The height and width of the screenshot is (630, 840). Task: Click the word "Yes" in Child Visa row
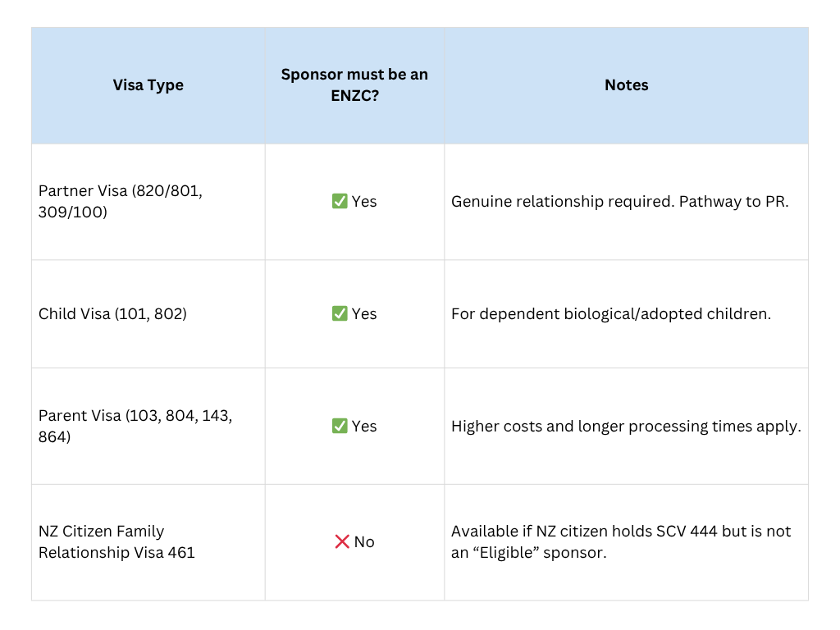[364, 313]
